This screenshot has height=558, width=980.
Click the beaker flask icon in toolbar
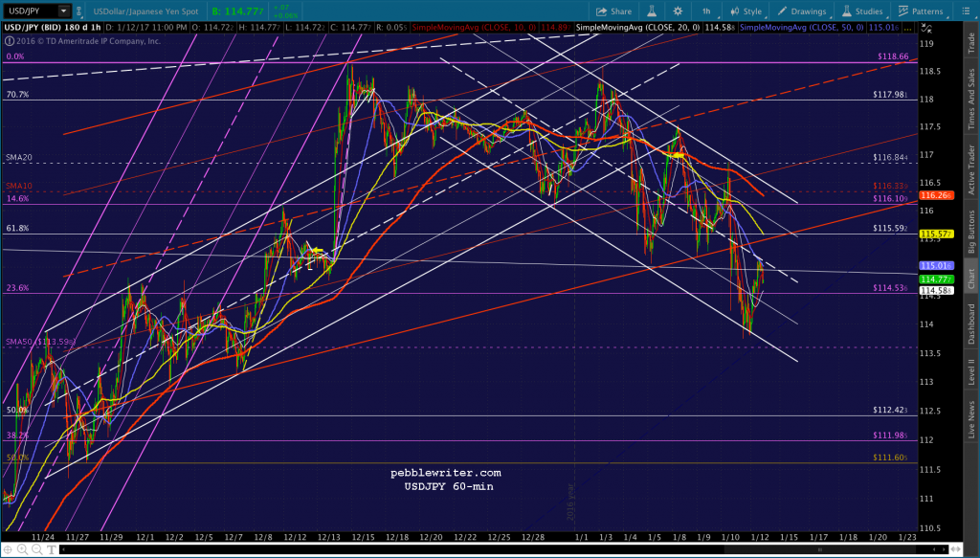651,11
